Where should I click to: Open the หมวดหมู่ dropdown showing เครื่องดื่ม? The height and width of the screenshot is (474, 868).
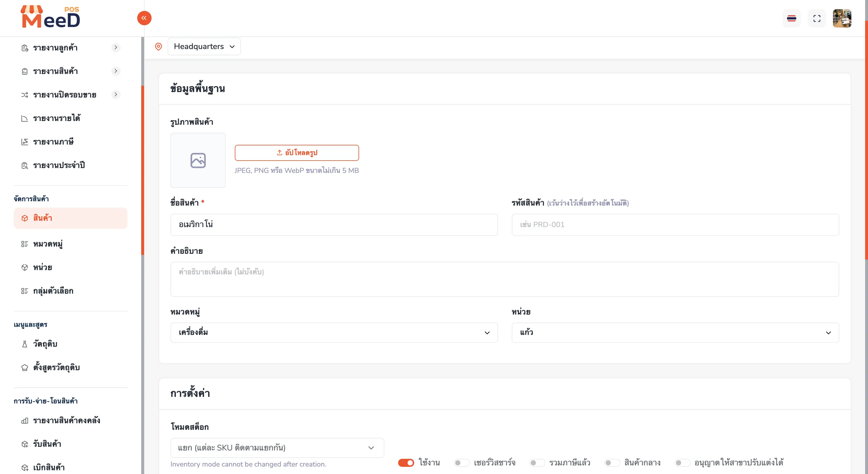334,333
